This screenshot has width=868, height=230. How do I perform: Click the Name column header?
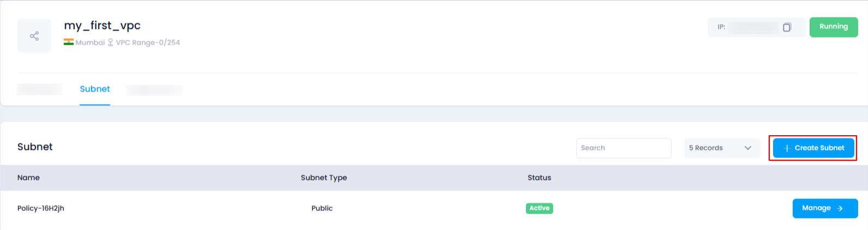[28, 178]
